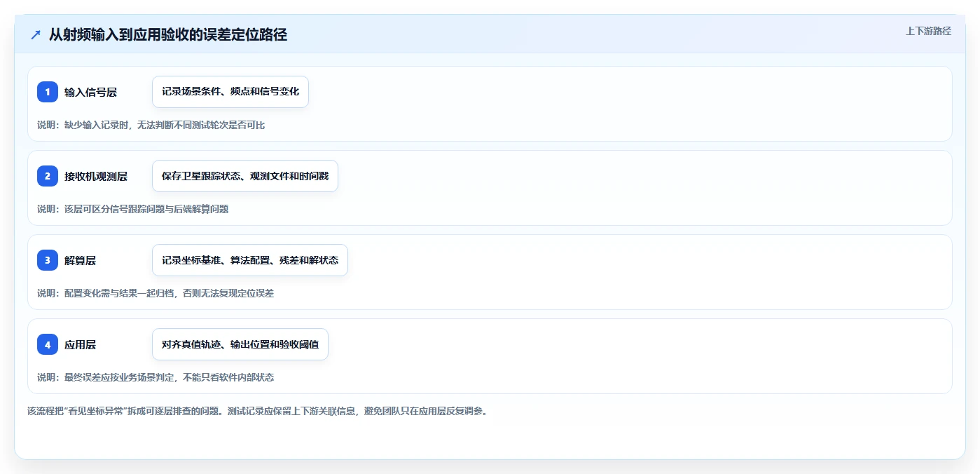
Task: Click the arrow icon beside the title
Action: click(36, 35)
